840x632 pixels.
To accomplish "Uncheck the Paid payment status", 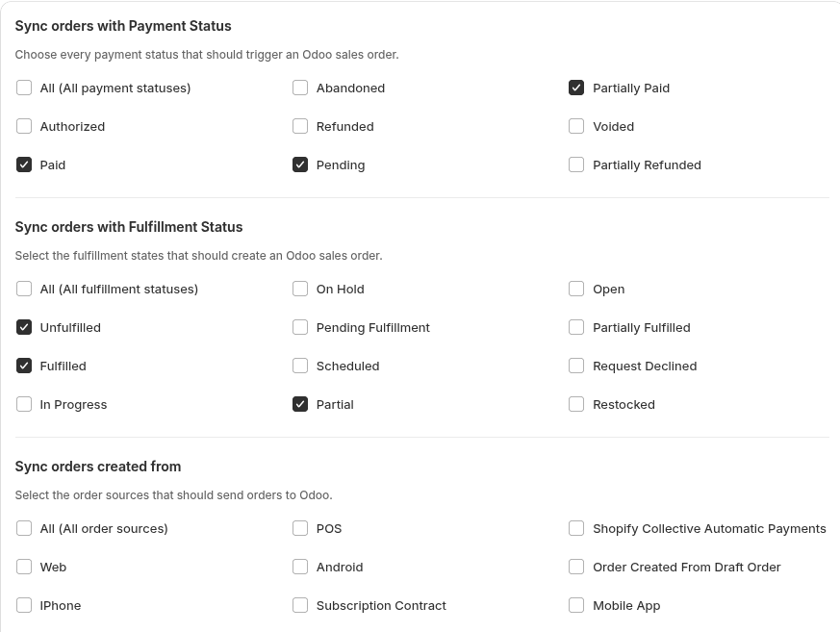I will click(24, 164).
